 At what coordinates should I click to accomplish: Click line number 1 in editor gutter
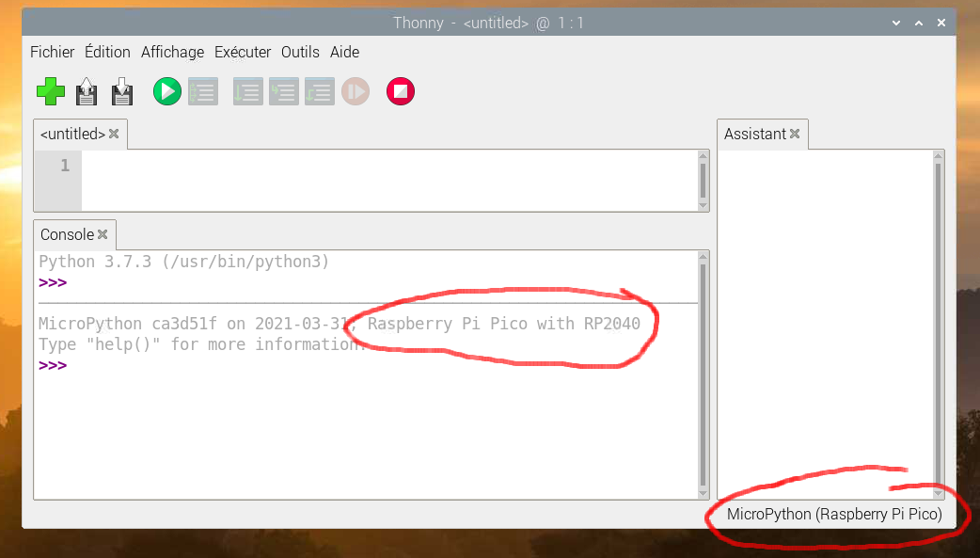(65, 166)
